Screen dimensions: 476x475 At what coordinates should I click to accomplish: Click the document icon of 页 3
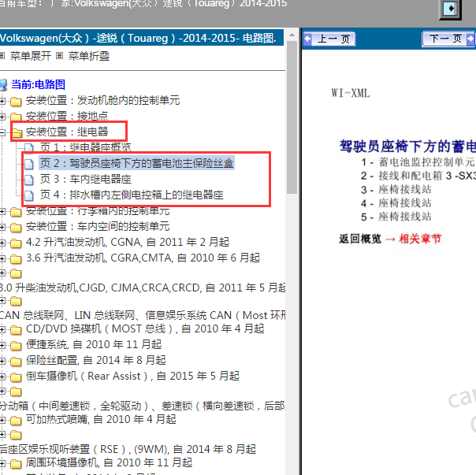tap(29, 180)
